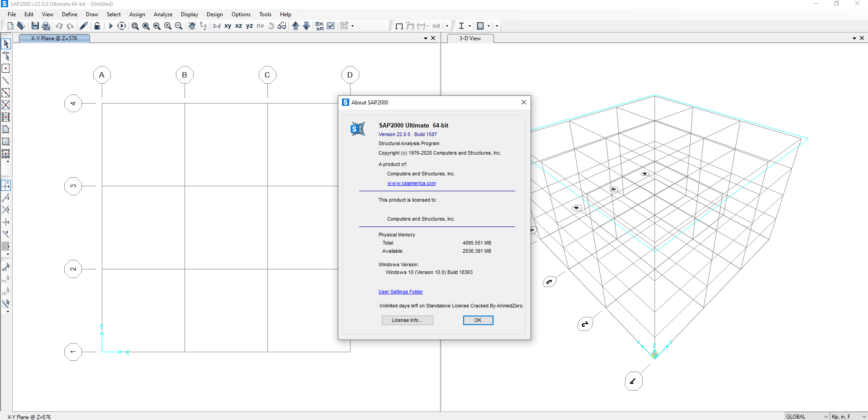Click grid bubble C in plan view
This screenshot has height=420, width=868.
(x=267, y=75)
